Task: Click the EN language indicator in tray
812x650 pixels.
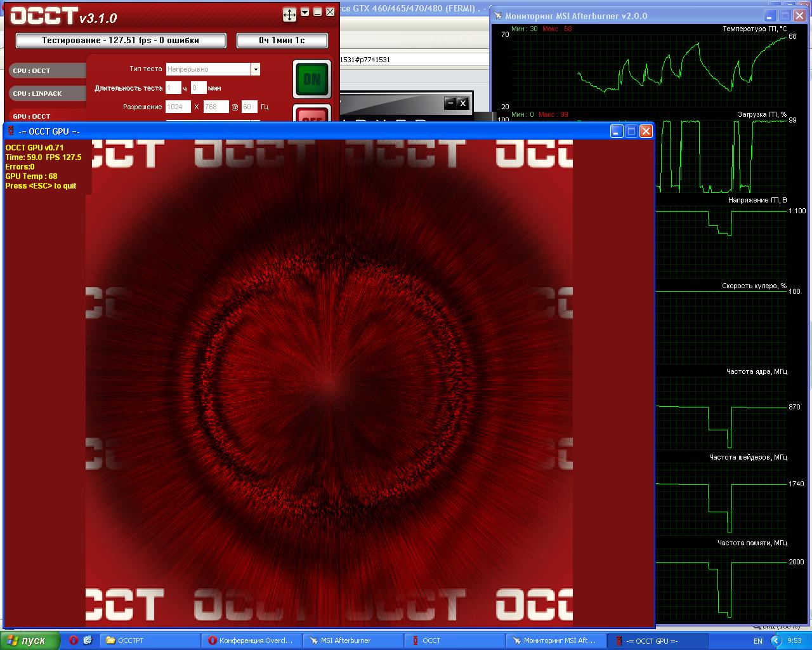Action: [x=757, y=641]
